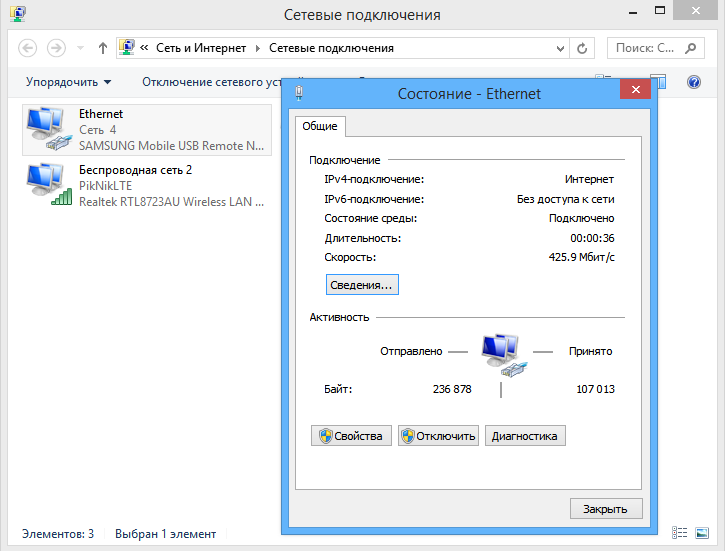The height and width of the screenshot is (551, 725).
Task: Open the help question mark icon
Action: pyautogui.click(x=694, y=82)
